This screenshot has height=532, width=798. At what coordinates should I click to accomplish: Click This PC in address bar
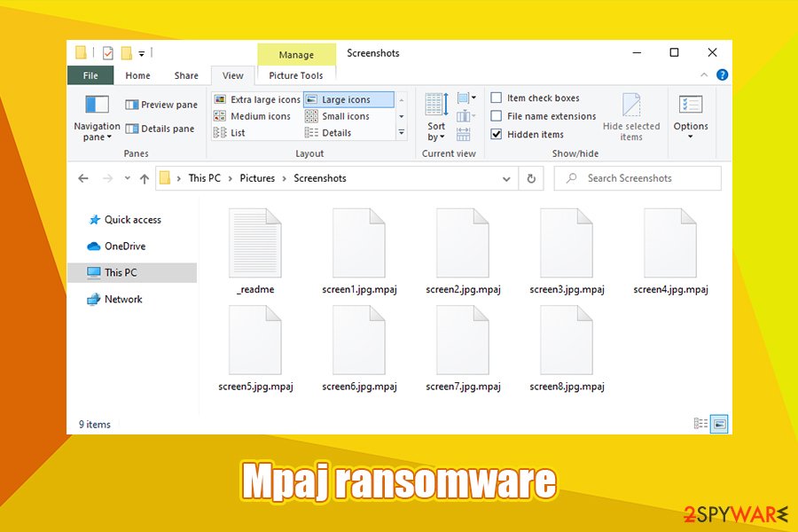point(205,178)
